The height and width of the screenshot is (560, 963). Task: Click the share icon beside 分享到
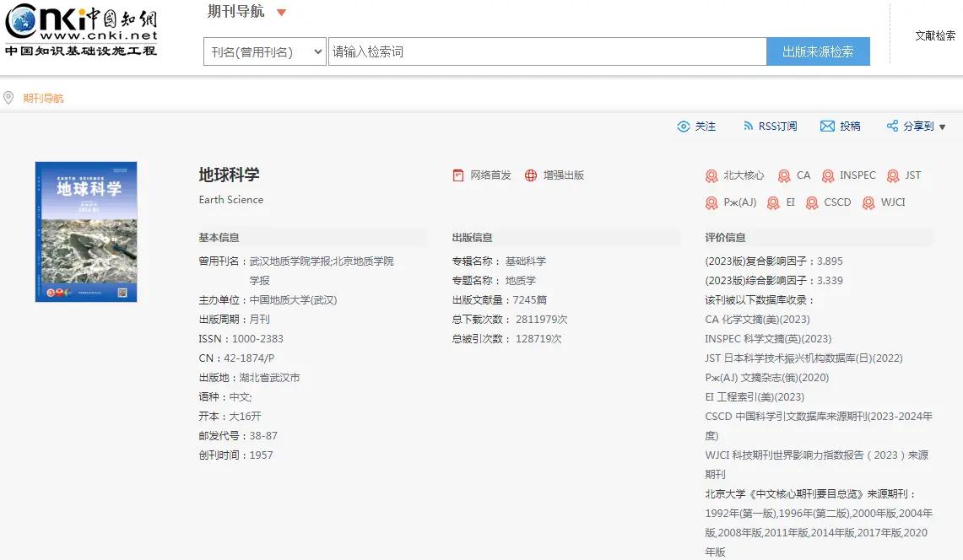click(892, 126)
